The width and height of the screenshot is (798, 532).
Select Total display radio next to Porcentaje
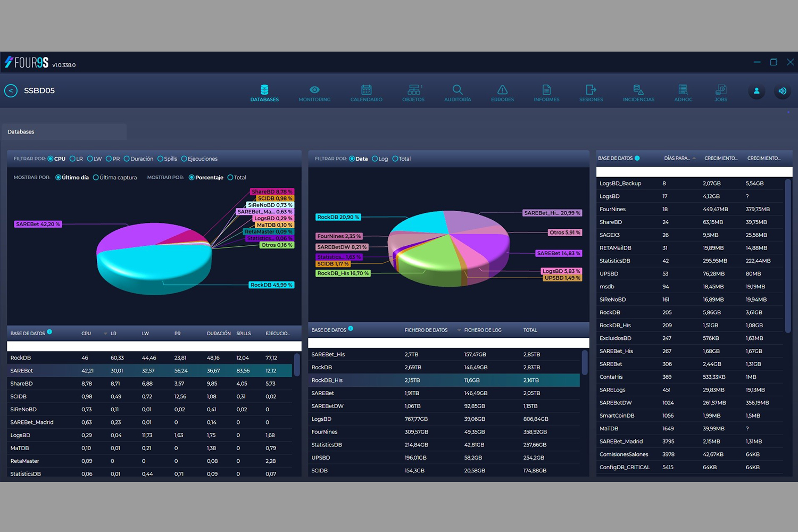(230, 178)
